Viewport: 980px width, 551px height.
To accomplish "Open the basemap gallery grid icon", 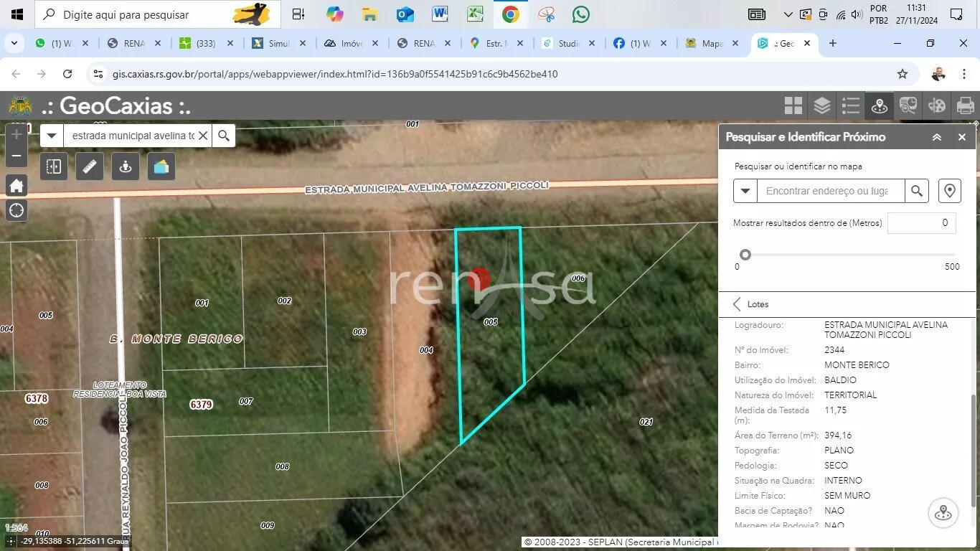I will pos(793,106).
